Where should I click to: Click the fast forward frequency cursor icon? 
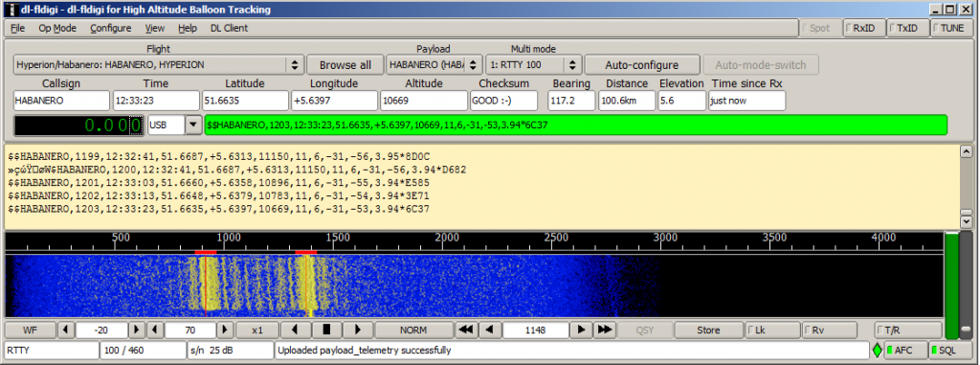click(605, 330)
